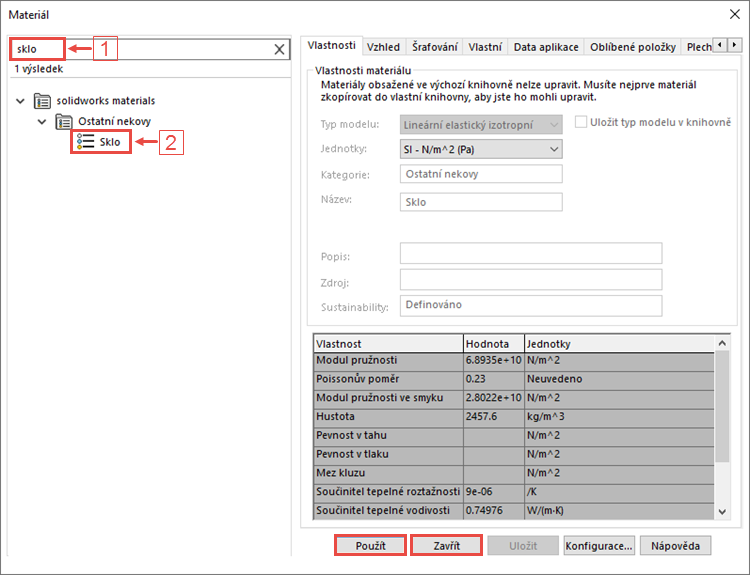The height and width of the screenshot is (575, 750).
Task: Switch to the Vzhled tab
Action: point(384,47)
